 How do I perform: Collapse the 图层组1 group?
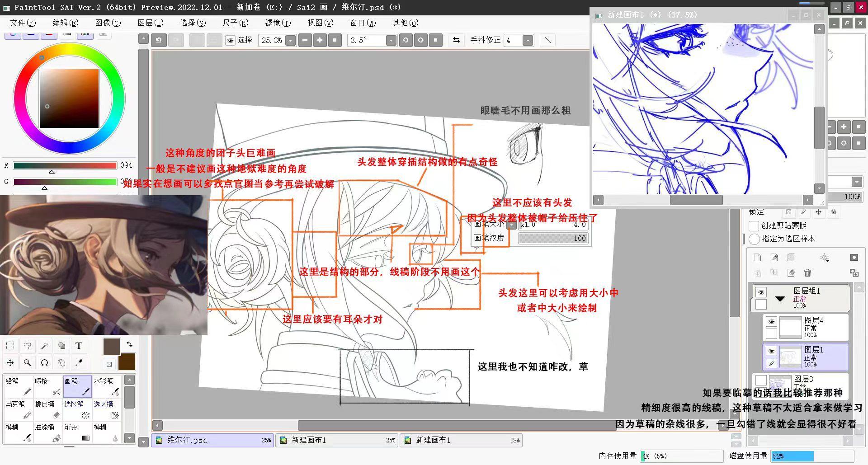(x=779, y=298)
